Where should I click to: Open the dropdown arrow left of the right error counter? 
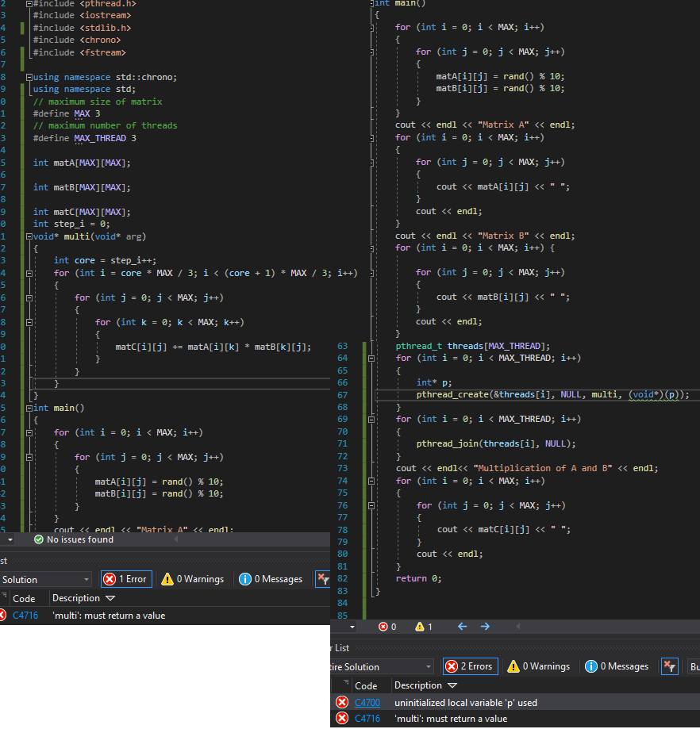[352, 627]
